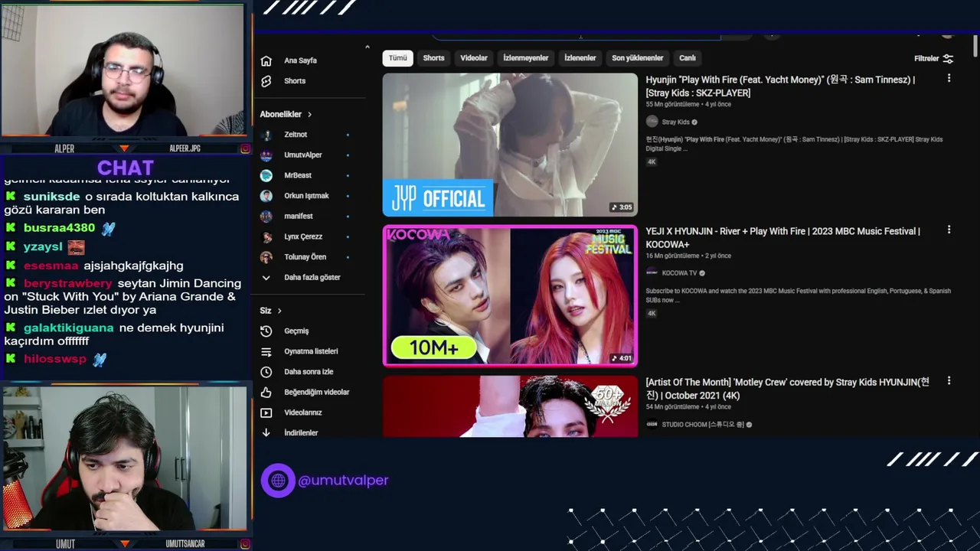Open Orkun Işıtmak channel subscription

[x=306, y=196]
